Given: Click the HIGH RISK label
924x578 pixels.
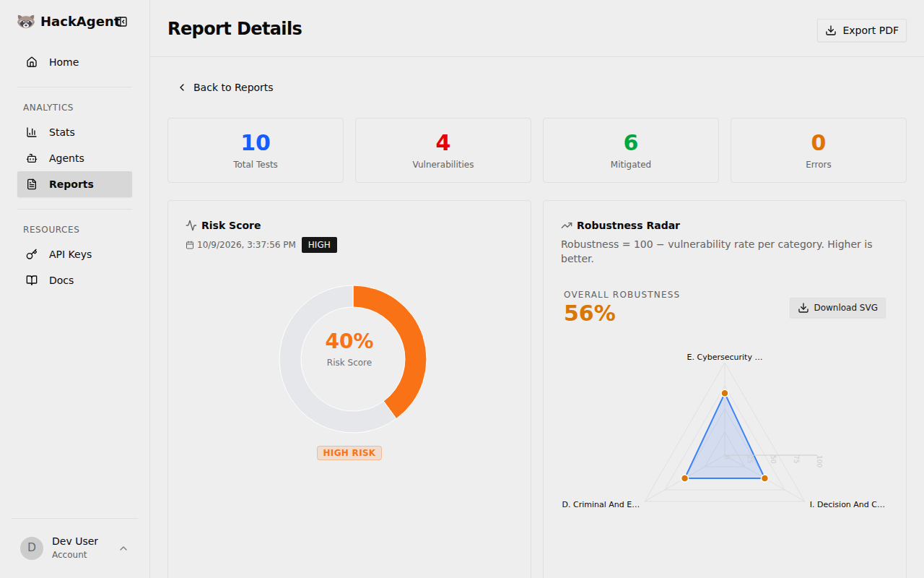Looking at the screenshot, I should [349, 453].
